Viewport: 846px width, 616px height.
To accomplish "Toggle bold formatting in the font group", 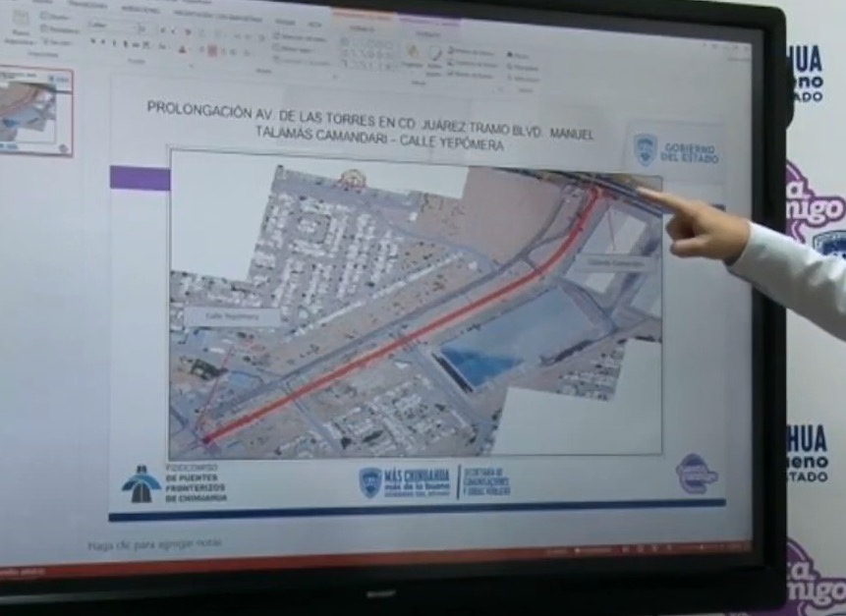I will coord(93,42).
